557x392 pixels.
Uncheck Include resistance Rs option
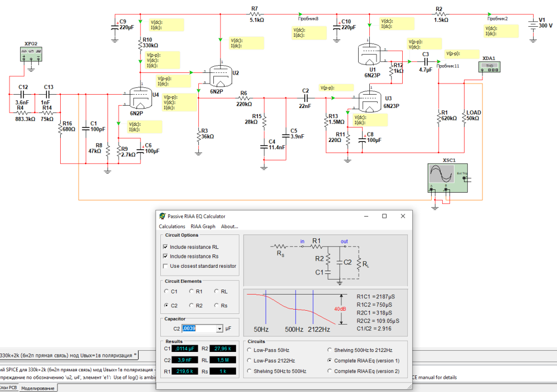point(165,256)
